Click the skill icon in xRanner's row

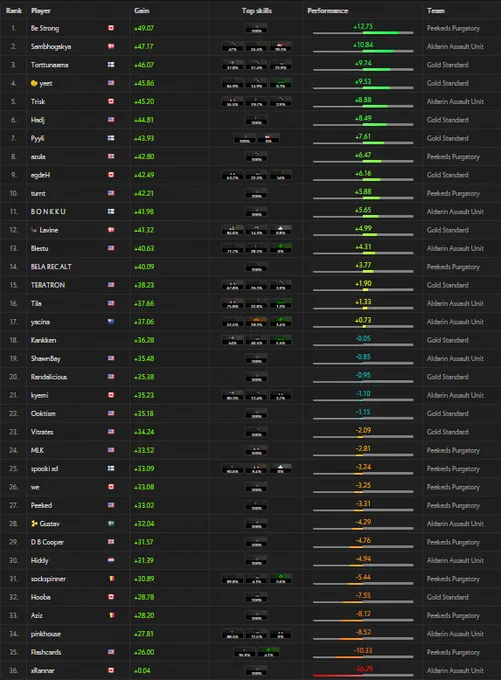point(256,670)
